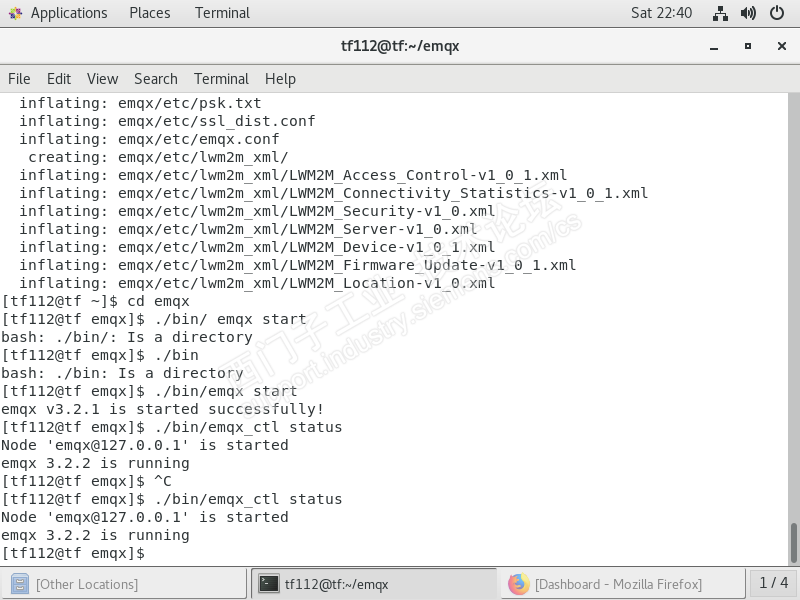Open the Terminal menu in terminal window
800x600 pixels.
click(221, 79)
